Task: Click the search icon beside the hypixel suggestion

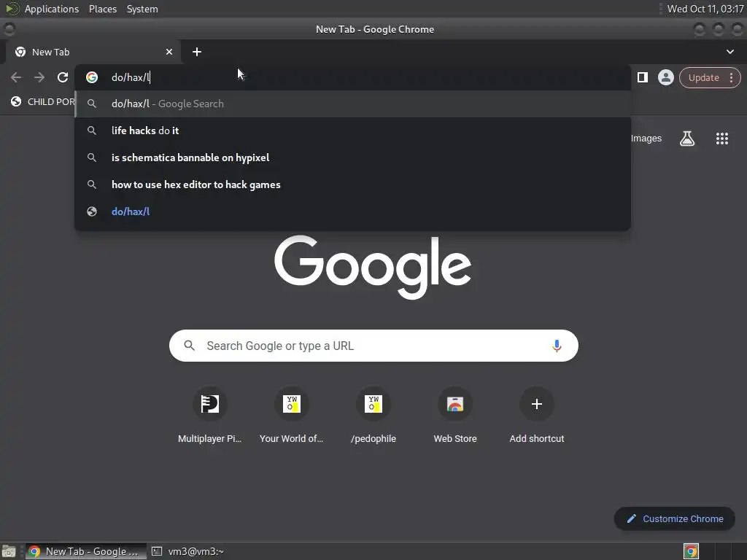Action: [x=92, y=157]
